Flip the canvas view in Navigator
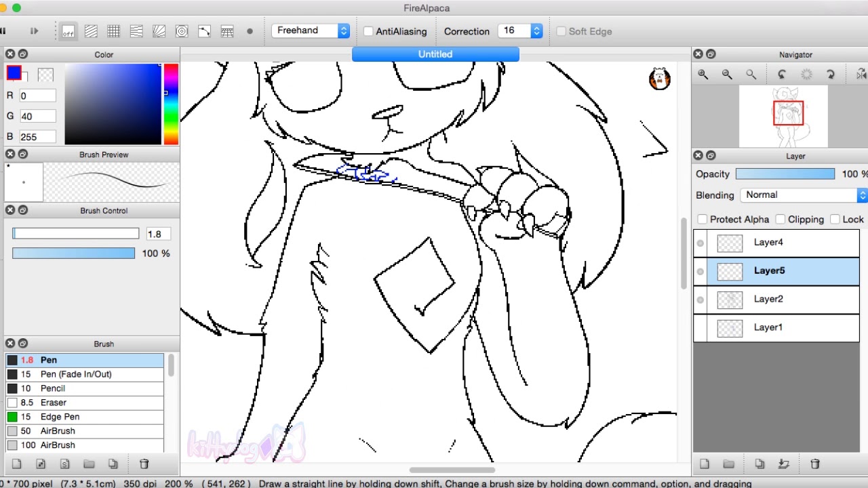Image resolution: width=868 pixels, height=488 pixels. click(x=861, y=74)
